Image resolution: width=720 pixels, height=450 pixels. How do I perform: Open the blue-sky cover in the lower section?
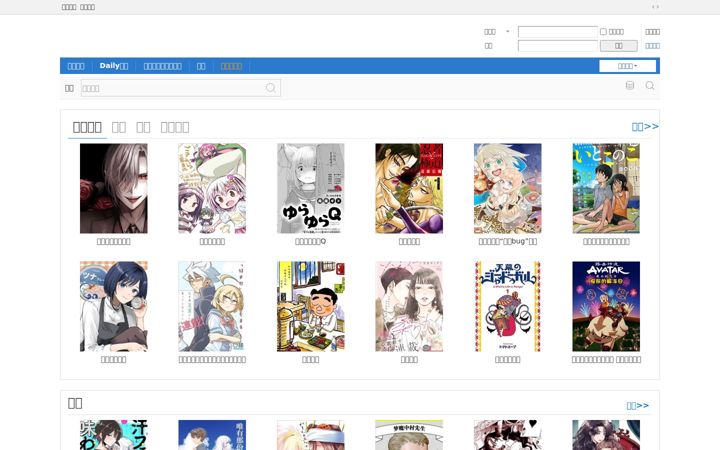click(212, 435)
